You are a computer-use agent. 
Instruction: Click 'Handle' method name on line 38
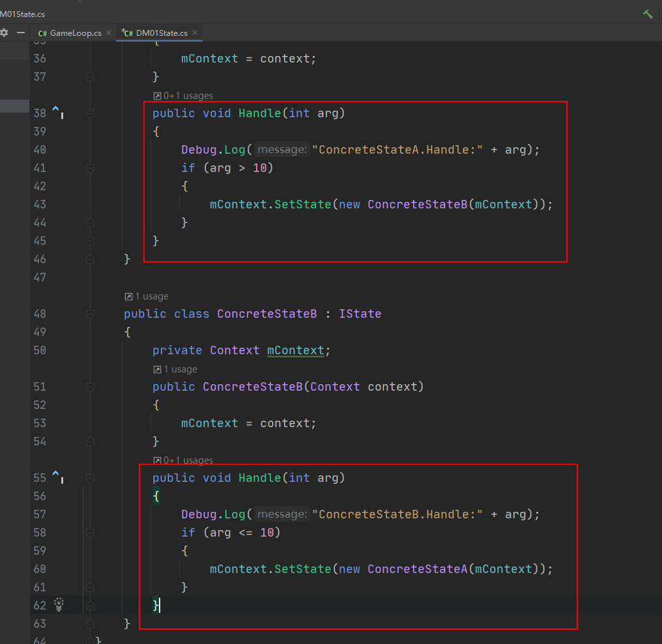259,113
